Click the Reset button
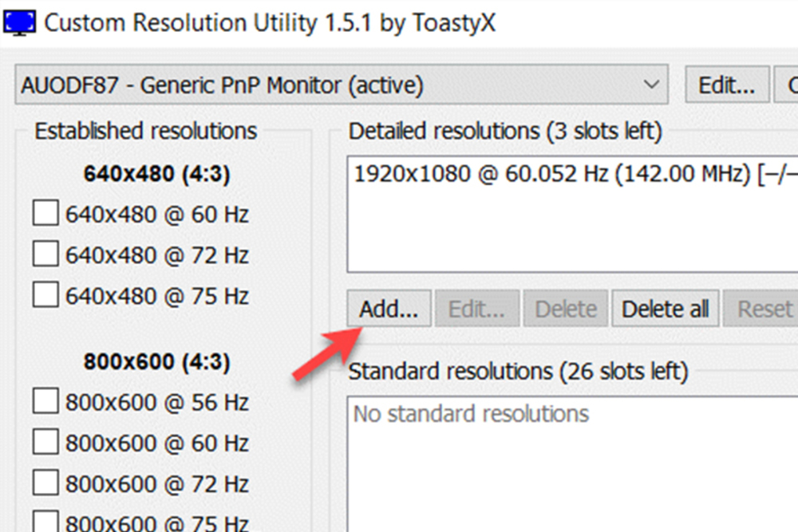The image size is (798, 532). click(x=764, y=309)
